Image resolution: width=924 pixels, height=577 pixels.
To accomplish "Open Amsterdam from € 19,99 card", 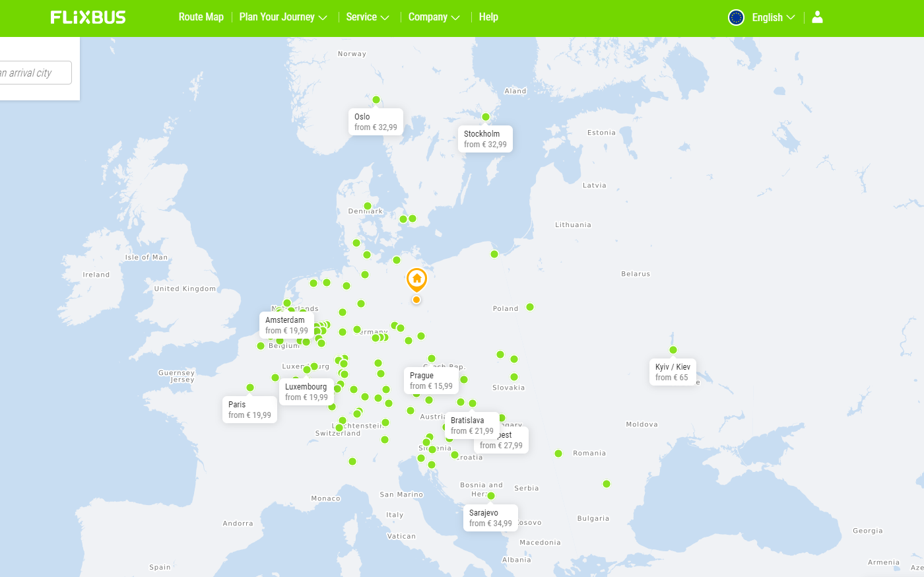I will (x=286, y=325).
